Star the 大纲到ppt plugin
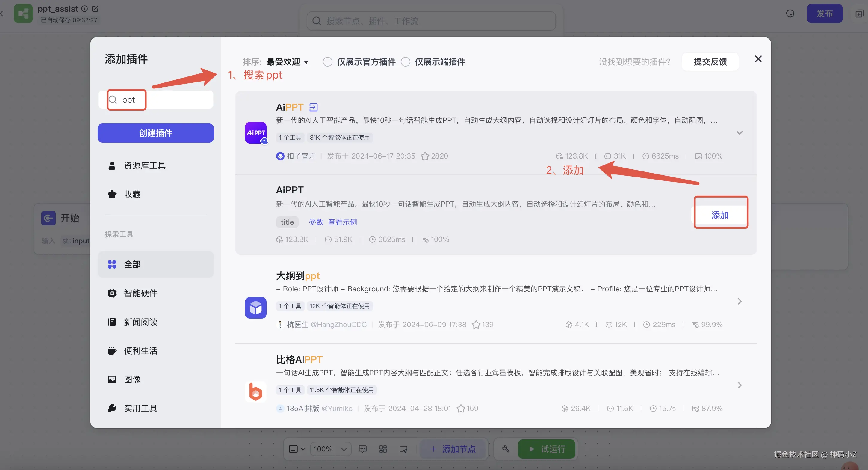 [476, 324]
